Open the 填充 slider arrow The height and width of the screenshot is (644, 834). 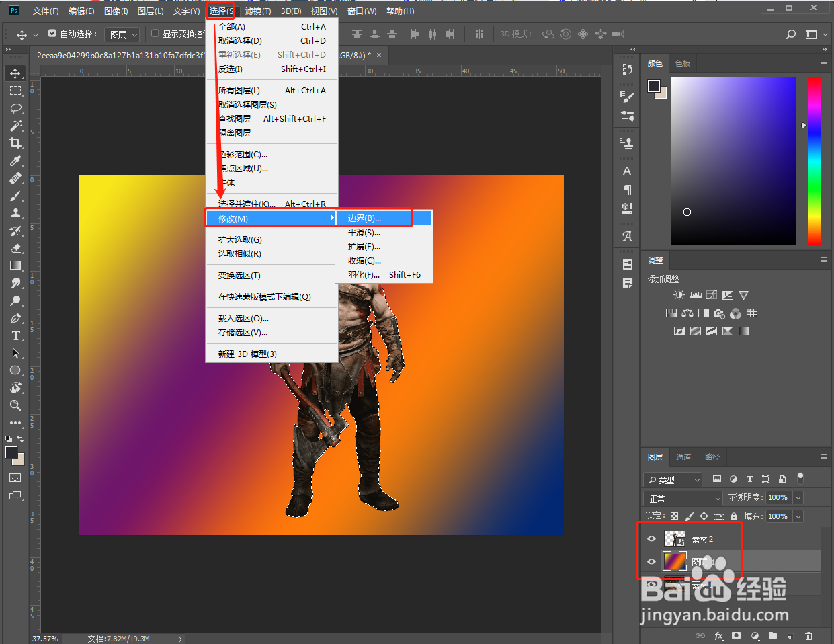tap(798, 516)
